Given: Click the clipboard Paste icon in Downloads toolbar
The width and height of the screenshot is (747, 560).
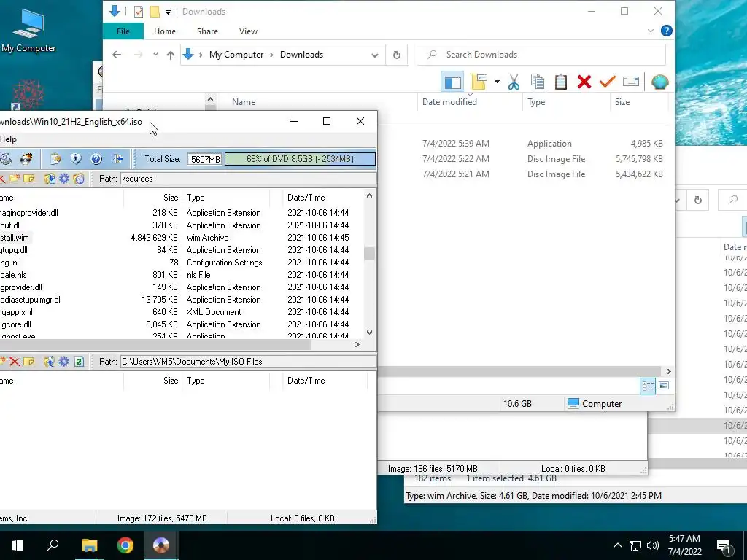Looking at the screenshot, I should 561,82.
